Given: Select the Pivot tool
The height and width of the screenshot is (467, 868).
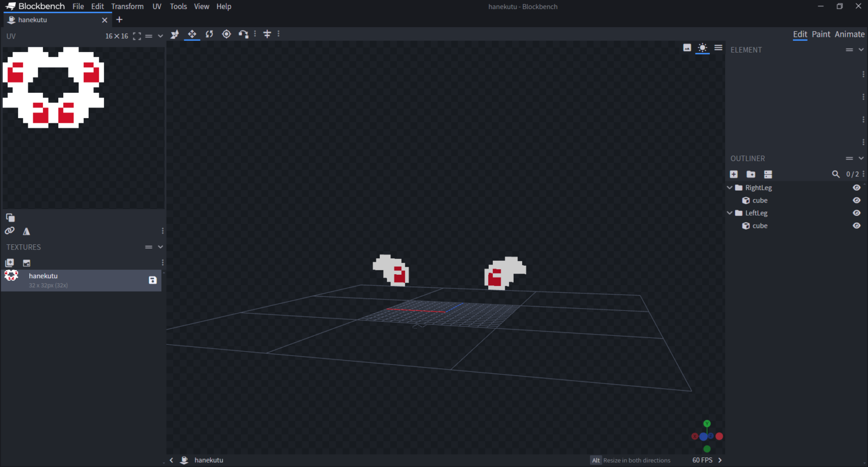Looking at the screenshot, I should (226, 34).
